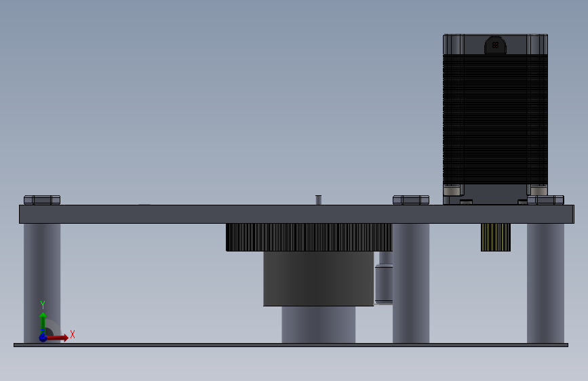
Task: Select the dark cylindrical hub under the large gear
Action: click(x=318, y=279)
